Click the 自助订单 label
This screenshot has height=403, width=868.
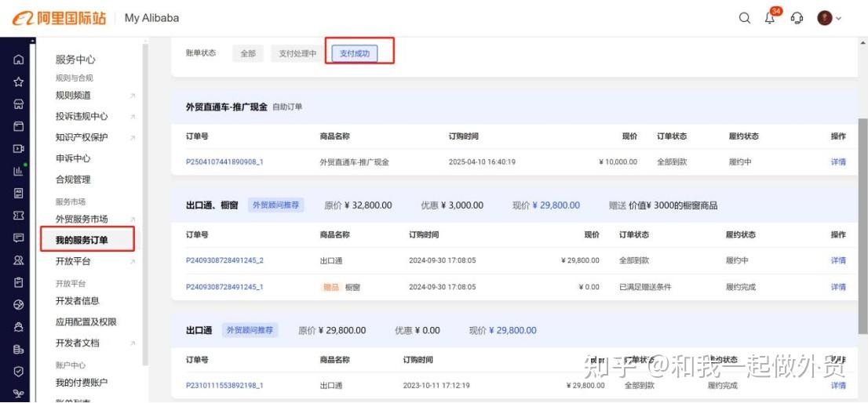pyautogui.click(x=287, y=107)
